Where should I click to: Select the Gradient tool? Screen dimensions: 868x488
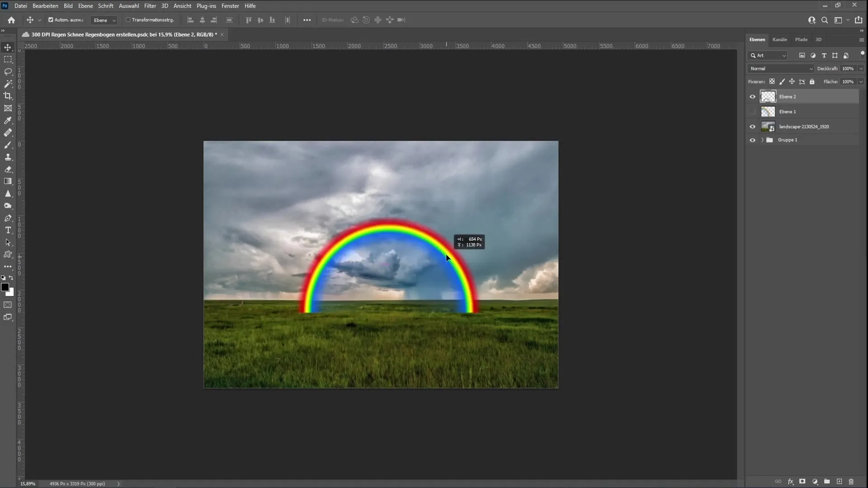[8, 181]
